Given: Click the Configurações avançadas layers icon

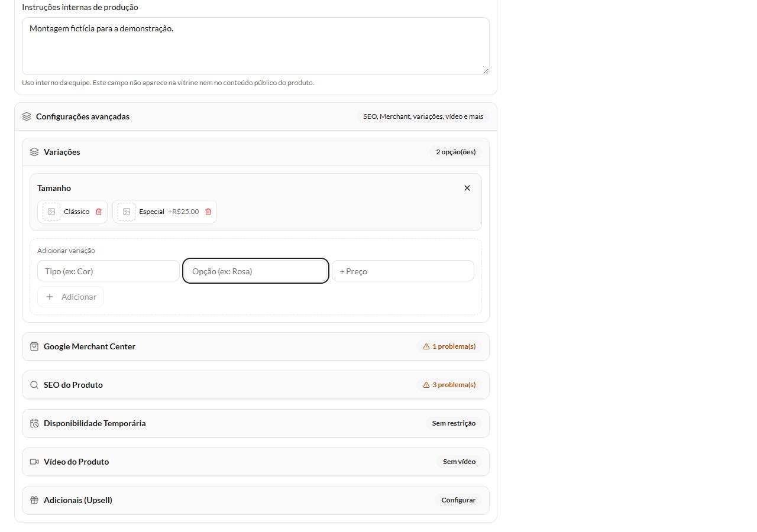Looking at the screenshot, I should click(x=27, y=116).
